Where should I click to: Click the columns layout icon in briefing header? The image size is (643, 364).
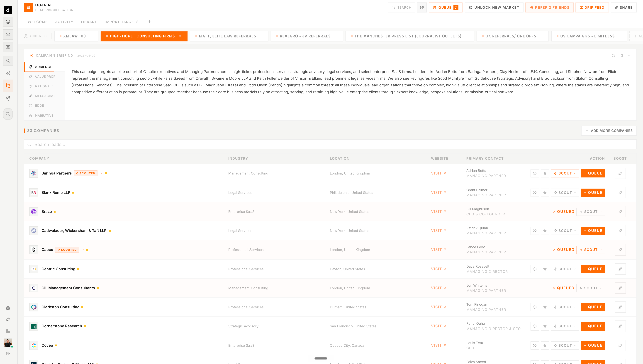point(622,56)
